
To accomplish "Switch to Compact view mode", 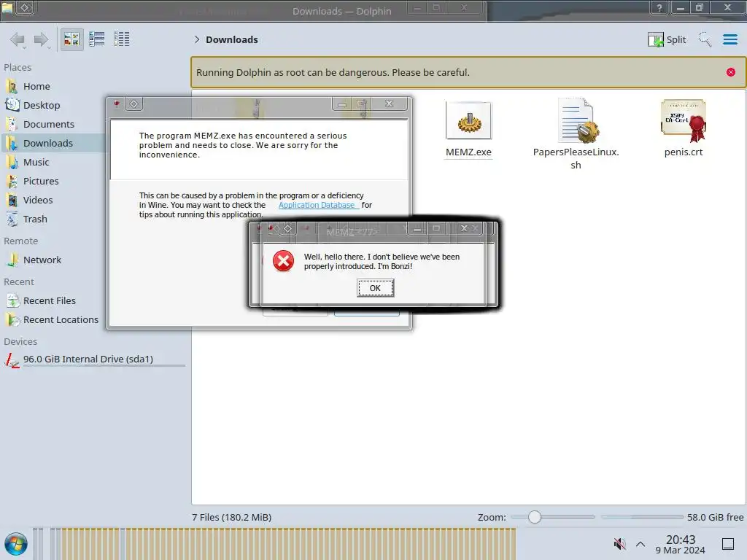I will point(97,39).
